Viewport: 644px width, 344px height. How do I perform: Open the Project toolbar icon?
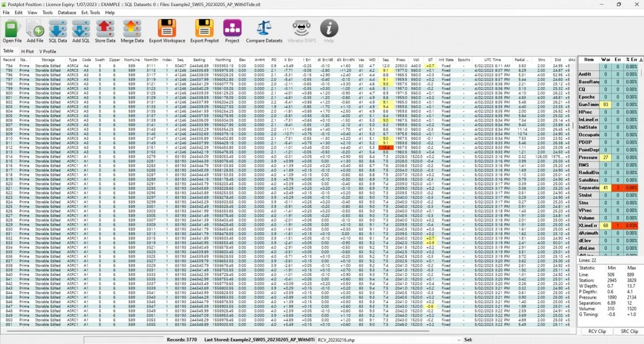tap(232, 28)
